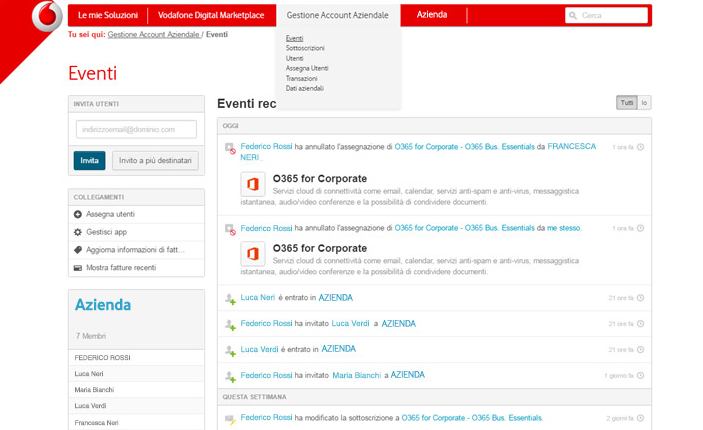Screen dimensions: 703x430
Task: Select Maria Bianchi in members list
Action: coord(94,390)
